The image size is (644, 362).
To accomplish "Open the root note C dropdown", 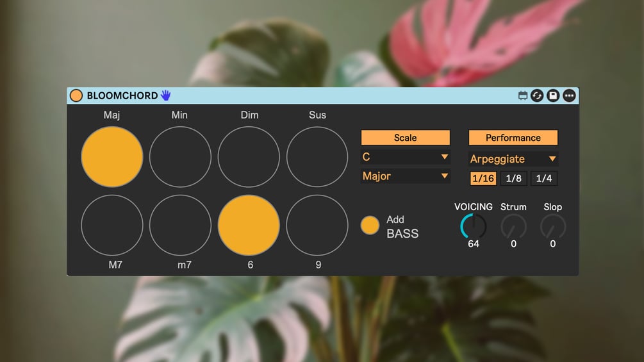I will pos(406,157).
